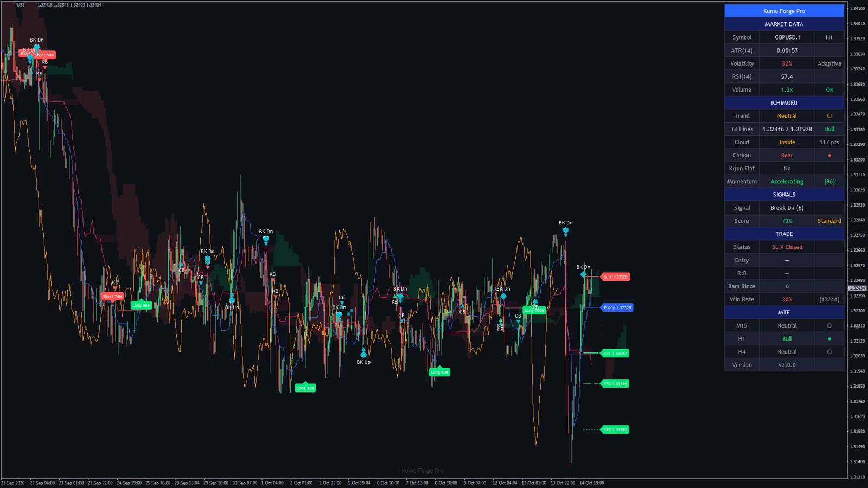Screen dimensions: 868x488
Task: Click the Momentum Accelerating value
Action: click(787, 182)
